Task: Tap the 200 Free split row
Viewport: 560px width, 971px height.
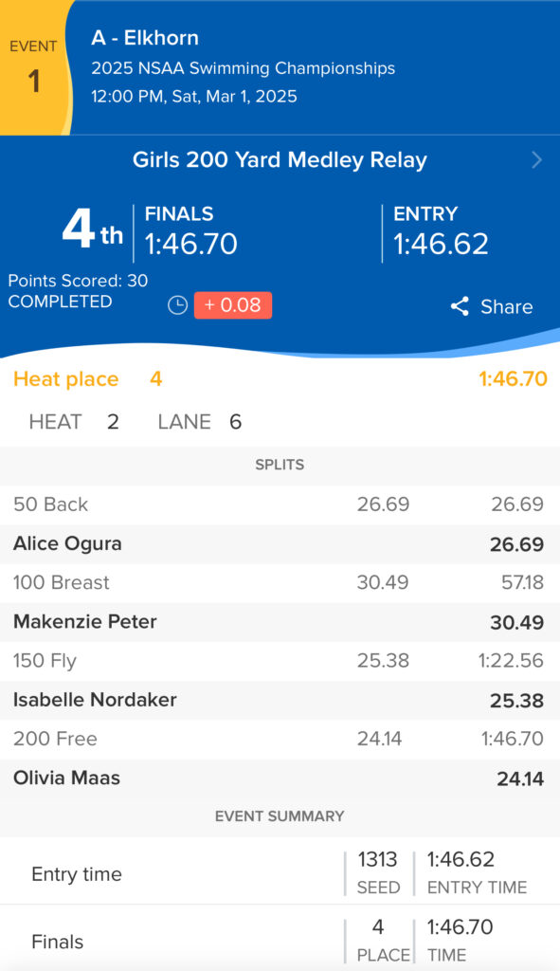Action: [x=280, y=740]
